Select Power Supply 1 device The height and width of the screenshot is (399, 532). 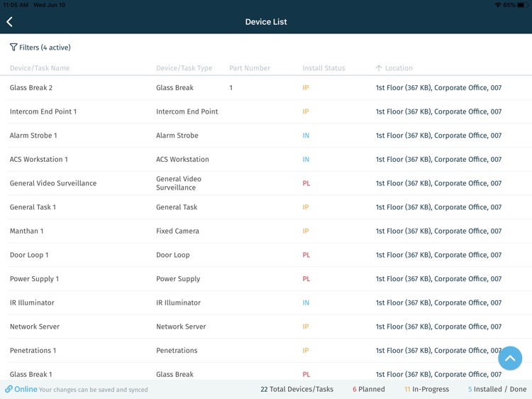[34, 279]
